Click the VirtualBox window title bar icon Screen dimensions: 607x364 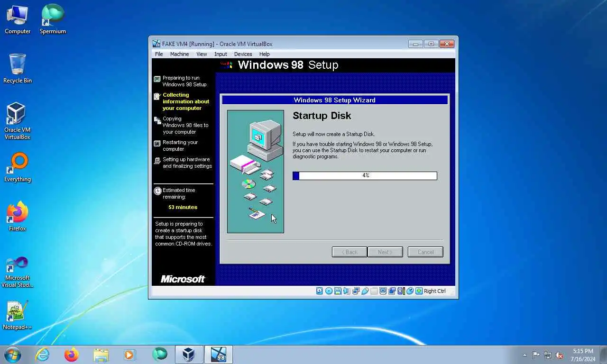[156, 44]
